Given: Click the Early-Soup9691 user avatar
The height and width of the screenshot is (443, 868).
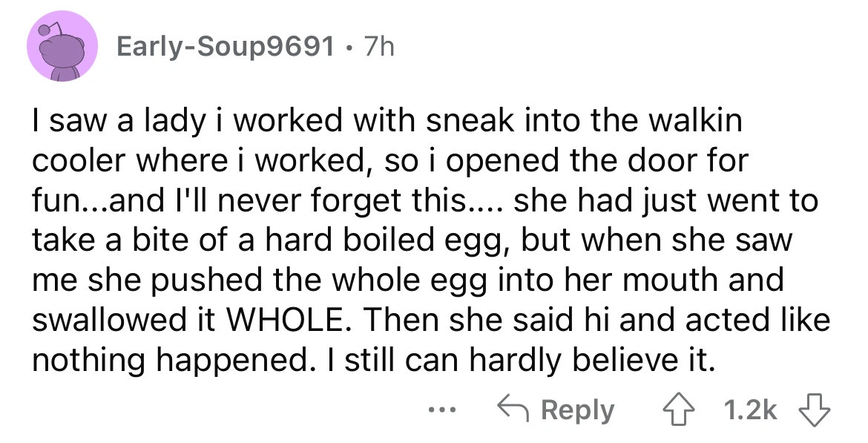Looking at the screenshot, I should click(62, 49).
